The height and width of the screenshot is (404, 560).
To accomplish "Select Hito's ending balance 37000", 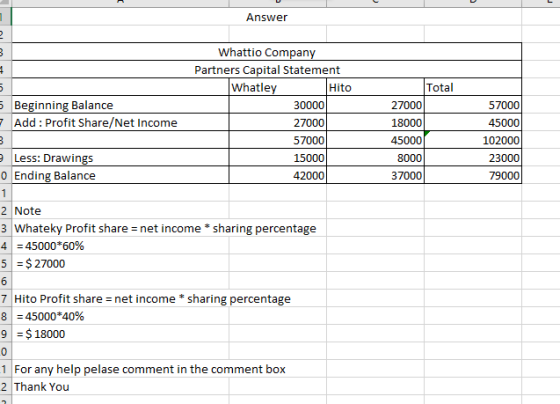I will 375,175.
